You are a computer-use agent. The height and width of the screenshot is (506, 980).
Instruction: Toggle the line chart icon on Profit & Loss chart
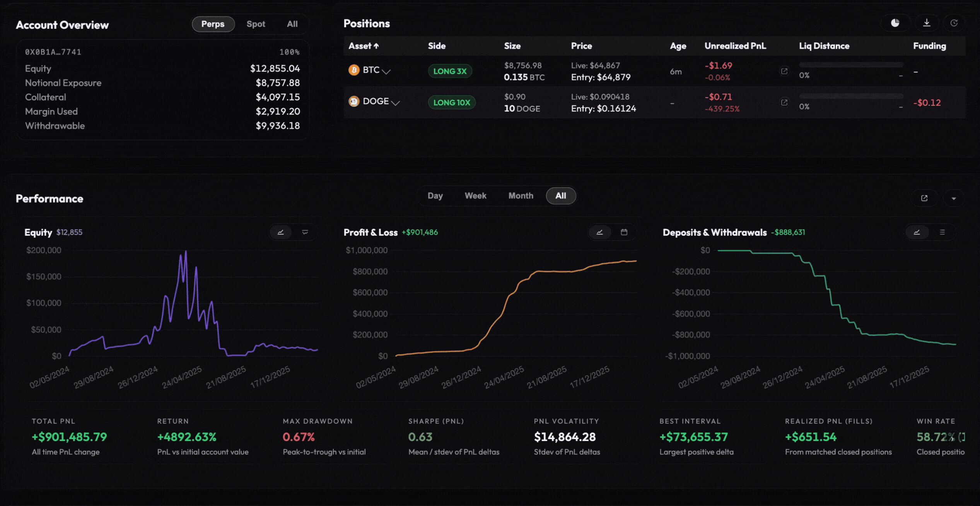[x=599, y=232]
